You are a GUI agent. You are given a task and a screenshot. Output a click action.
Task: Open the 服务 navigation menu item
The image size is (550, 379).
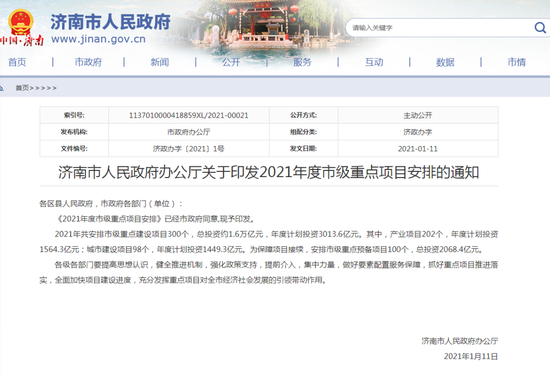coord(302,62)
